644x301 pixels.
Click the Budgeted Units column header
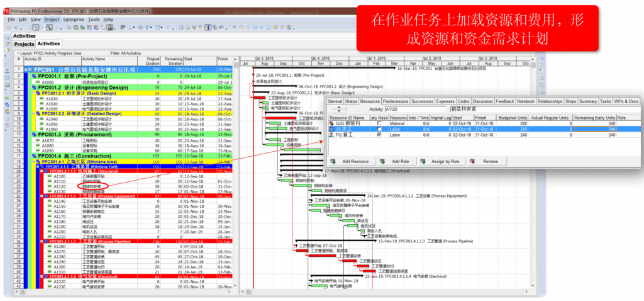coord(512,118)
